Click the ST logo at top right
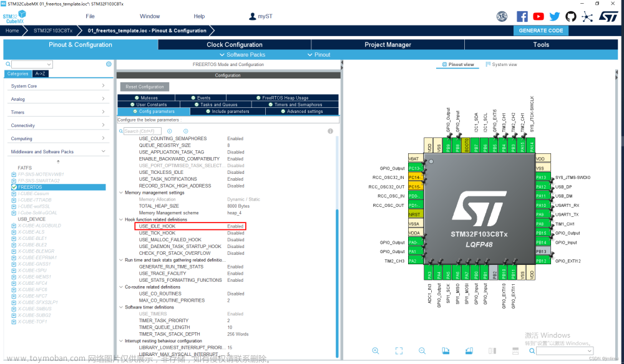Viewport: 624px width, 364px height. coord(608,16)
